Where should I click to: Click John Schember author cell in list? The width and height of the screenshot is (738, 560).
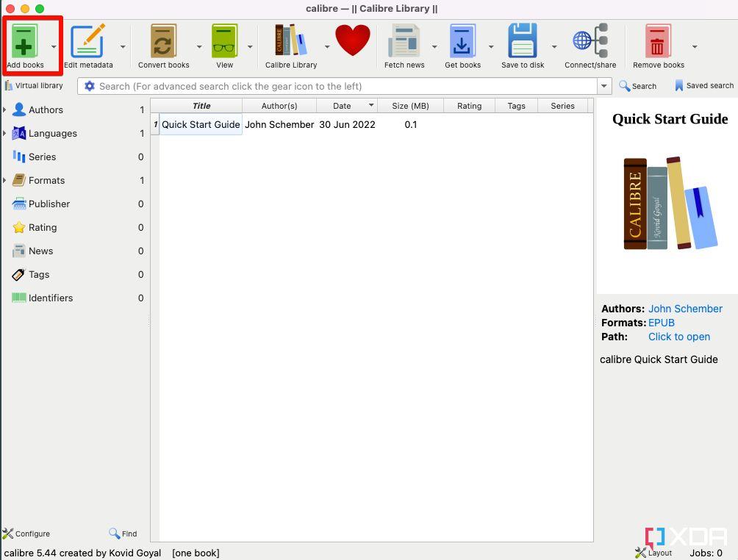tap(279, 124)
